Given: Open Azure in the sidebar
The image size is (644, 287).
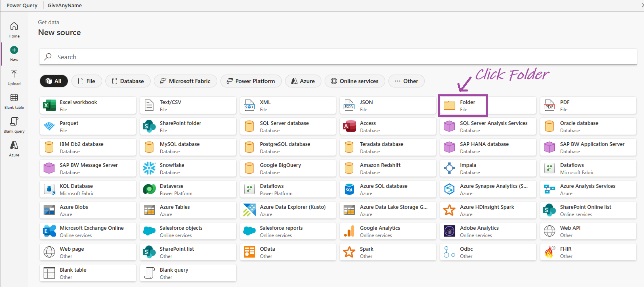Looking at the screenshot, I should [x=14, y=149].
